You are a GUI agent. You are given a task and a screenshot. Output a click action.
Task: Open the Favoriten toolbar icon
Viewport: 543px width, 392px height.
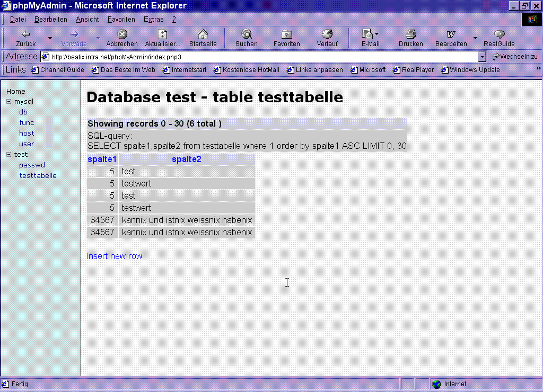tap(287, 34)
